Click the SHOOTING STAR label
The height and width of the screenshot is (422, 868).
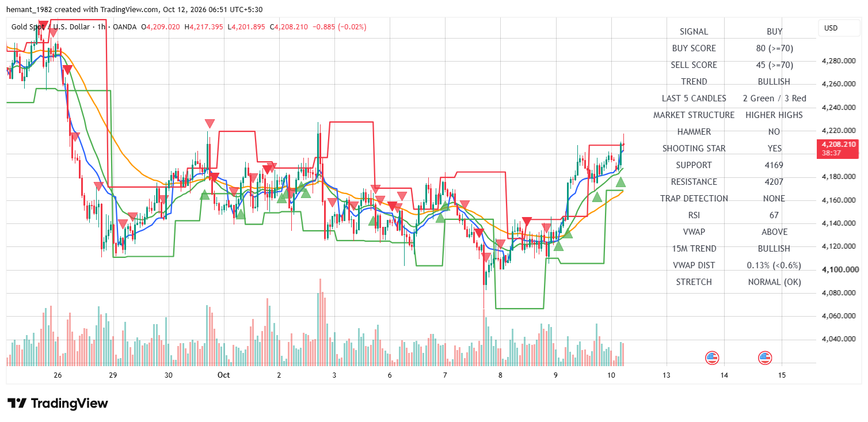point(694,149)
